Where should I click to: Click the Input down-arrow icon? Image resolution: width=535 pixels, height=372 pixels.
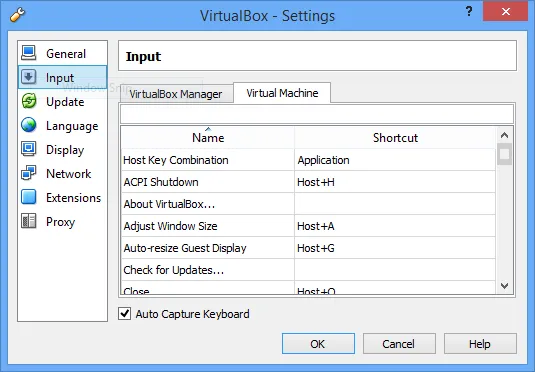(29, 77)
